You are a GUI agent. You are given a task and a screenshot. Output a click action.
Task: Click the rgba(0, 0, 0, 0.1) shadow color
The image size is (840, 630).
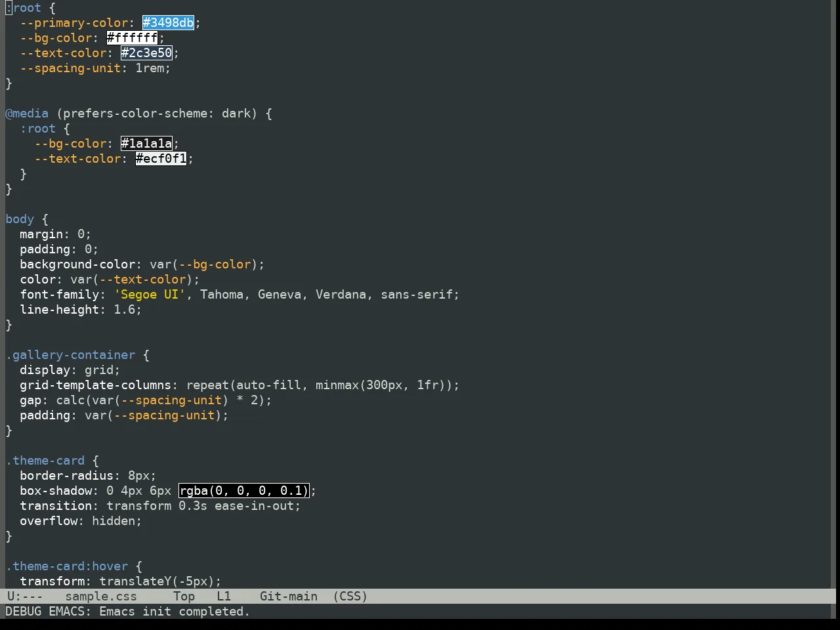[243, 491]
